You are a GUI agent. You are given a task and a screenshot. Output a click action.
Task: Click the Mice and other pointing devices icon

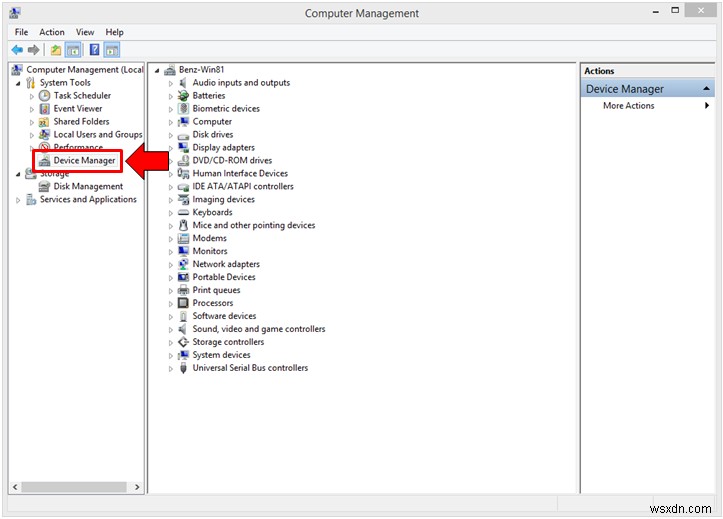(x=183, y=225)
